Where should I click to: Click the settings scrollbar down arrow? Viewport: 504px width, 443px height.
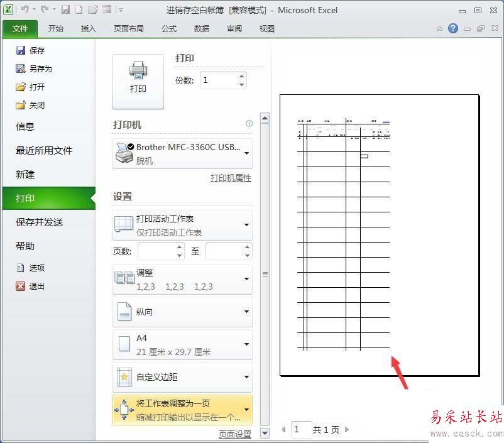point(265,433)
